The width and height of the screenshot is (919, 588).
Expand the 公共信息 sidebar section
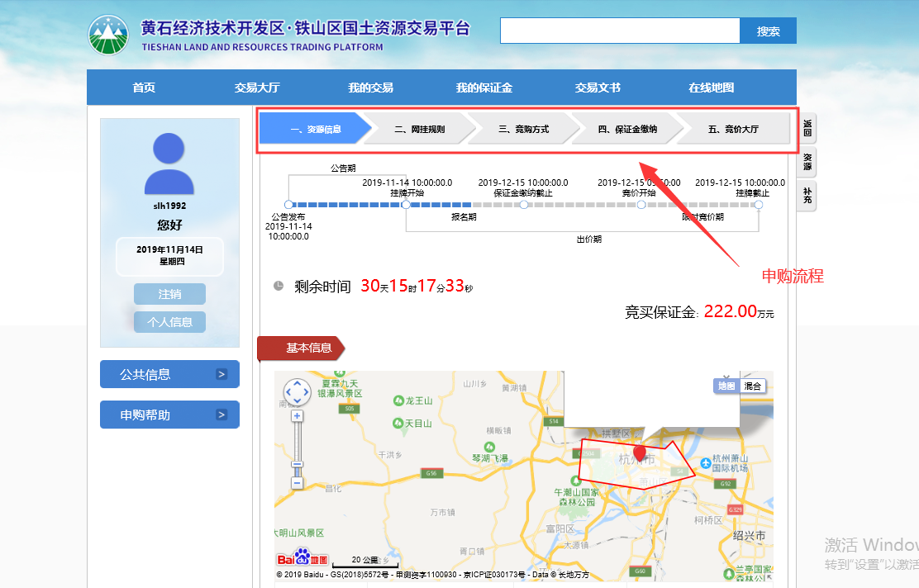pos(169,374)
